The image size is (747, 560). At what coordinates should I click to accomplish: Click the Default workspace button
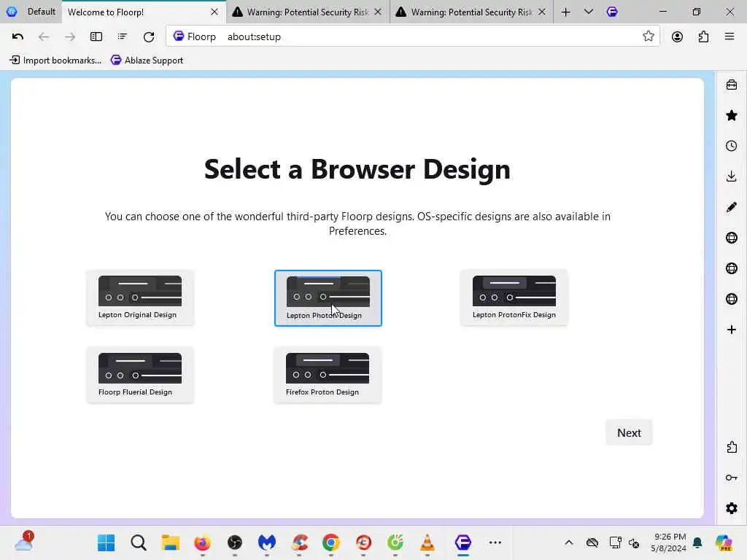tap(31, 12)
